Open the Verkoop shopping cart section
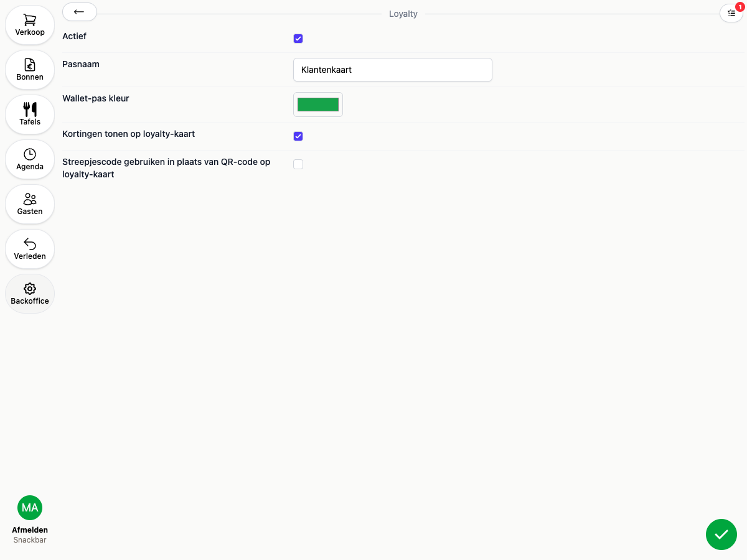The image size is (747, 560). click(30, 25)
